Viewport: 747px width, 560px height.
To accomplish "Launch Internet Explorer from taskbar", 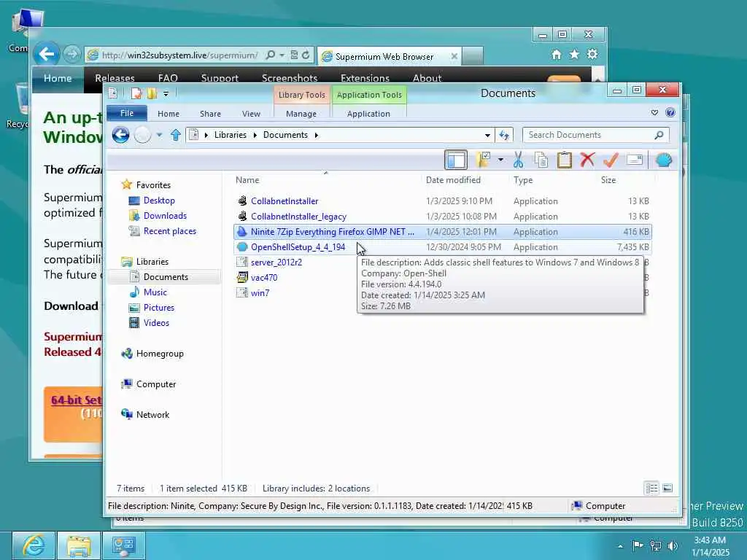I will click(x=34, y=545).
